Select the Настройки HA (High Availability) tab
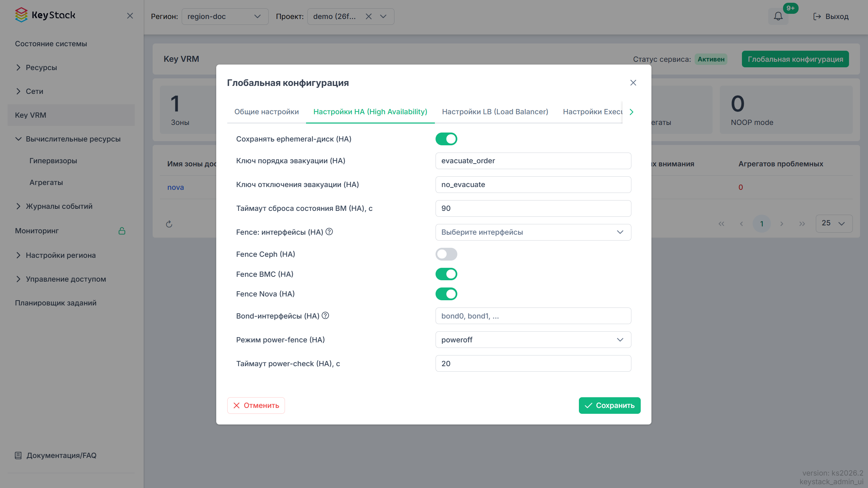868x488 pixels. [370, 112]
